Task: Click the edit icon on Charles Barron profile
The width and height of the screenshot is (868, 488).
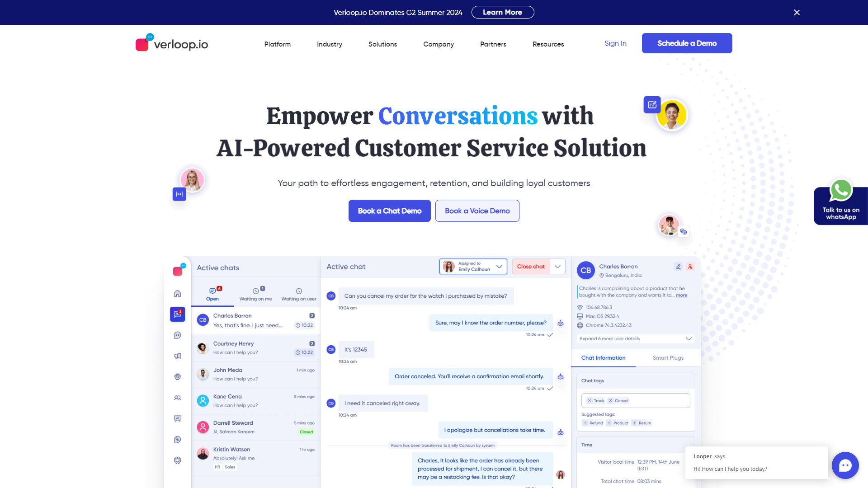Action: click(x=678, y=266)
